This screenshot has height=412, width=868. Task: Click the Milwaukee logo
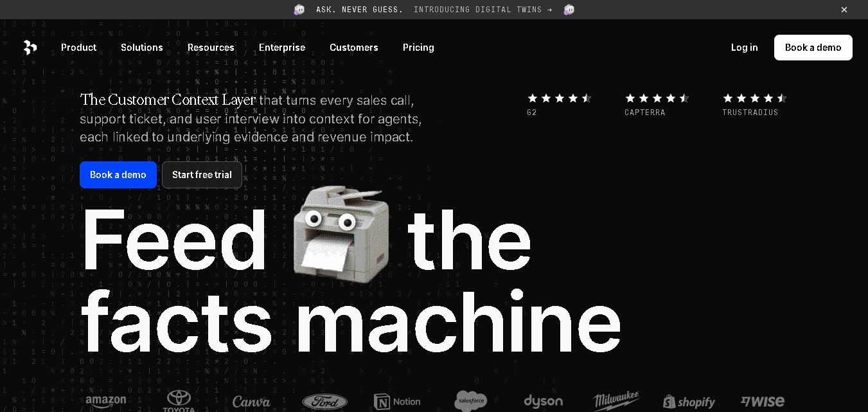coord(616,401)
